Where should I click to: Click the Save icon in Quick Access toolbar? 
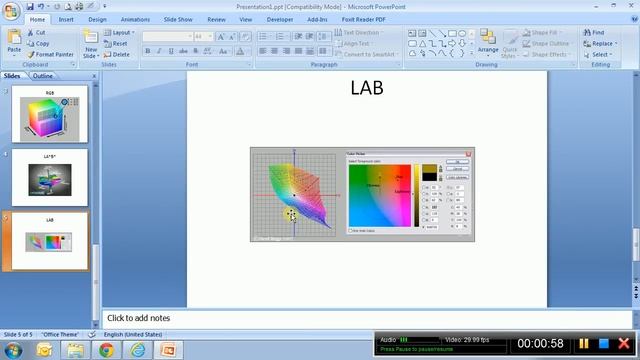pos(30,7)
